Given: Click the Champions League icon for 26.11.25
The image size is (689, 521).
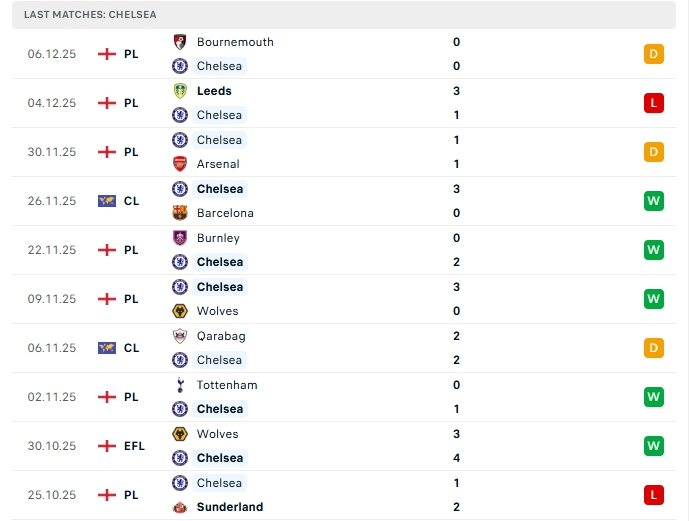Looking at the screenshot, I should (x=107, y=201).
